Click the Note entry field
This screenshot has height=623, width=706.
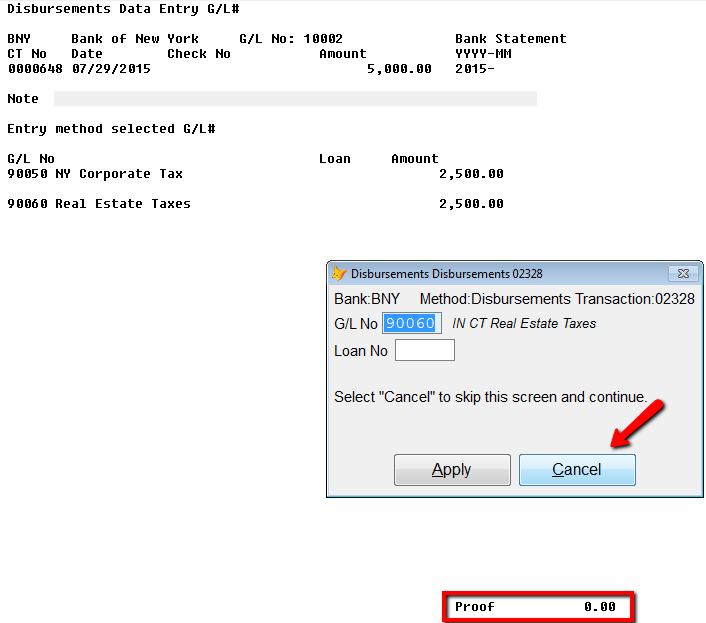pyautogui.click(x=295, y=99)
